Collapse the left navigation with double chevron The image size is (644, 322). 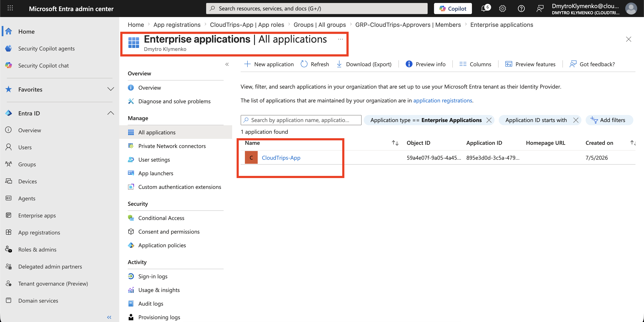click(109, 317)
